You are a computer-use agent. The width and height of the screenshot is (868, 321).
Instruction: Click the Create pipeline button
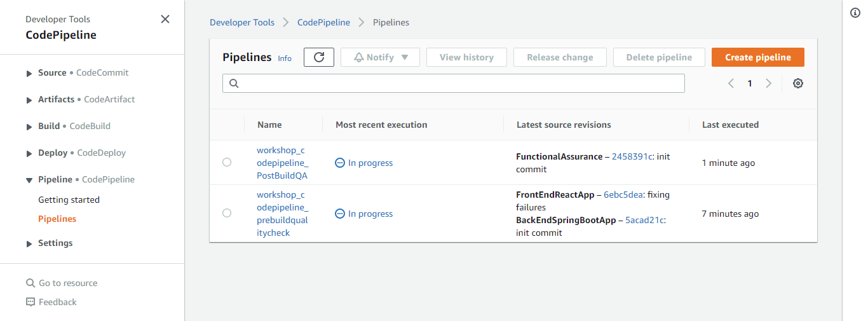coord(758,57)
